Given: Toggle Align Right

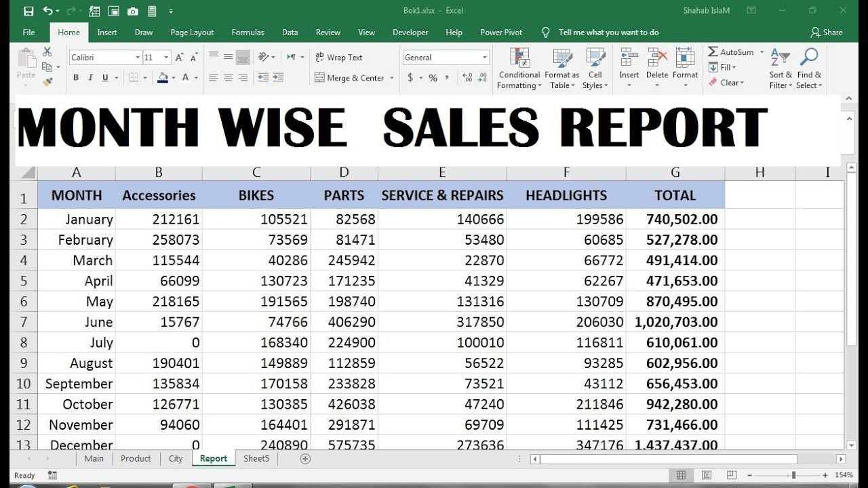Looking at the screenshot, I should 243,78.
